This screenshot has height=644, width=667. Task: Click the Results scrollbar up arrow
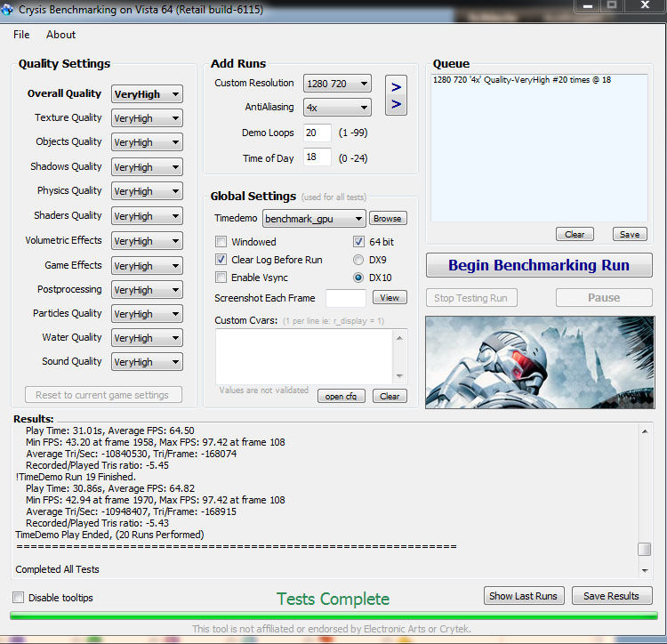tap(645, 431)
